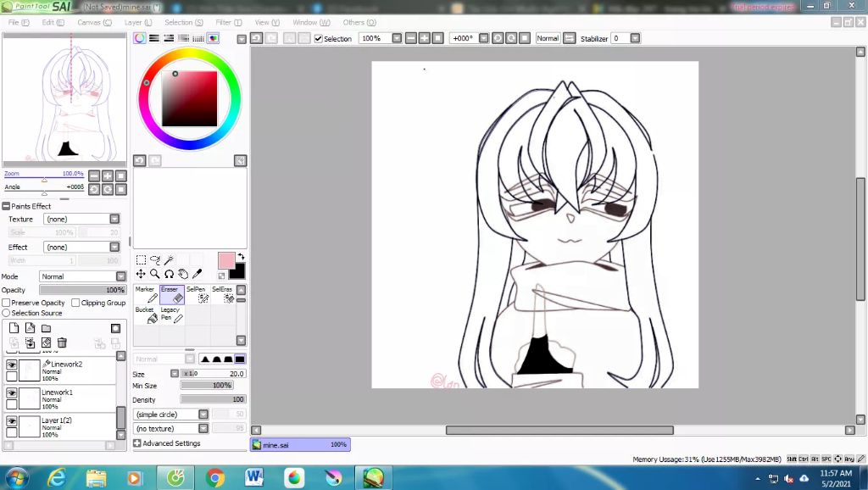Click the pink foreground color swatch
The width and height of the screenshot is (868, 490).
click(226, 261)
